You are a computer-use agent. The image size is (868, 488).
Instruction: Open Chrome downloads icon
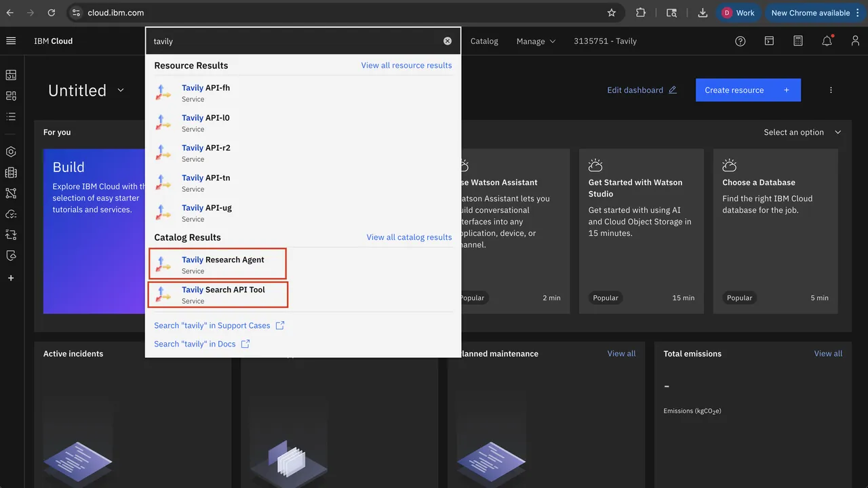coord(703,12)
